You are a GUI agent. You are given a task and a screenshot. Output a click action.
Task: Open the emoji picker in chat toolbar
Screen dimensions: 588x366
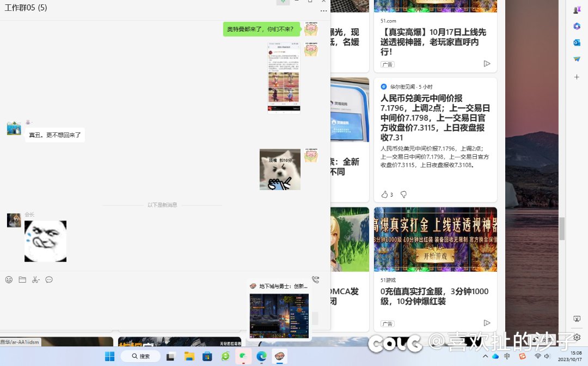[x=9, y=280]
